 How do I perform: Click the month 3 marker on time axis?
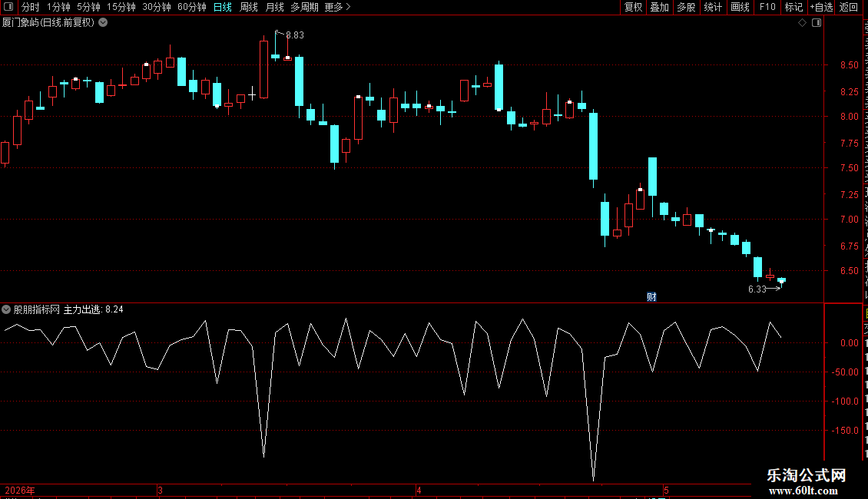[160, 490]
